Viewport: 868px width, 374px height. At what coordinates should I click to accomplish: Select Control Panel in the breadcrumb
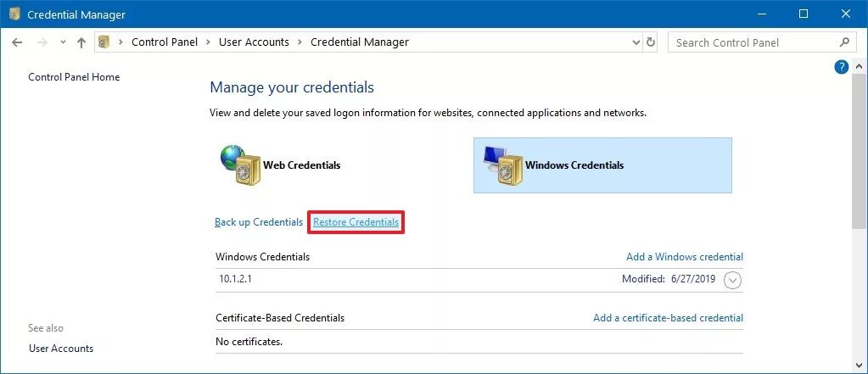165,42
